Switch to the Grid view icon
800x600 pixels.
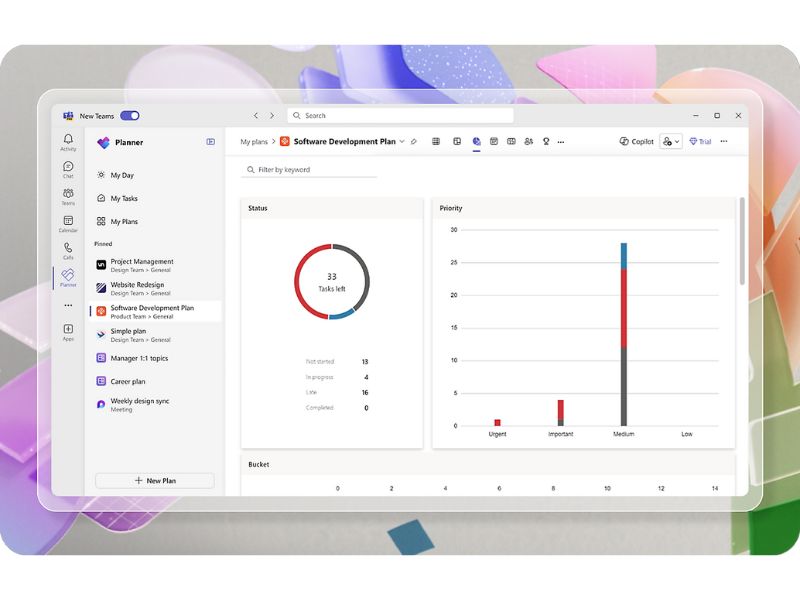[x=436, y=142]
